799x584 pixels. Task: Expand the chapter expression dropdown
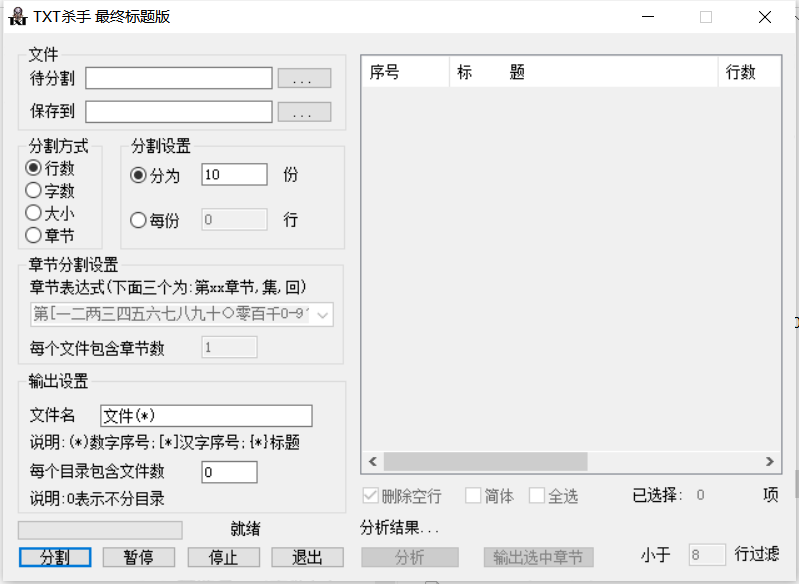[x=322, y=315]
